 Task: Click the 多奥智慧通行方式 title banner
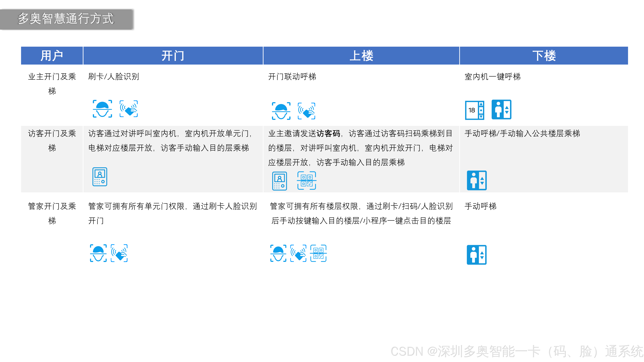click(x=66, y=19)
